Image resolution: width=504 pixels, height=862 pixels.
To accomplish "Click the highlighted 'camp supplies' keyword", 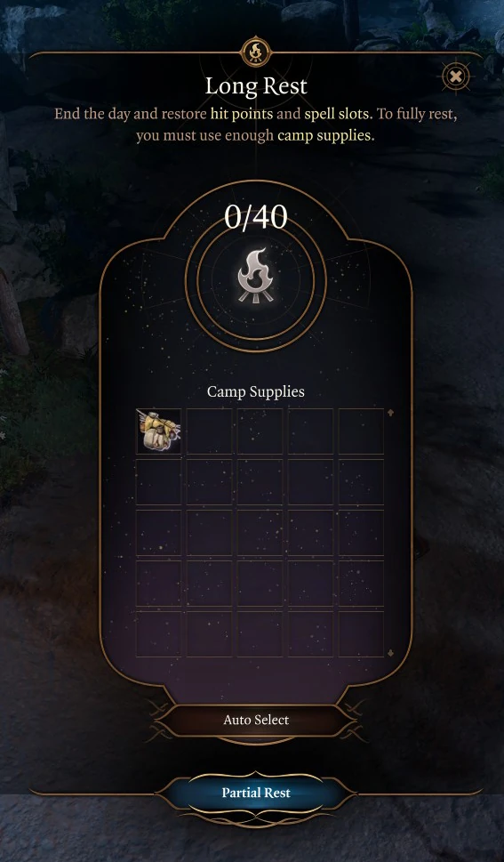I will (325, 135).
